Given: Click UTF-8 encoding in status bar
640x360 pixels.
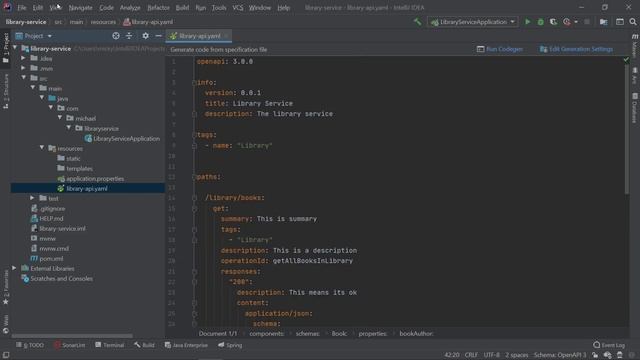Looking at the screenshot, I should point(491,355).
